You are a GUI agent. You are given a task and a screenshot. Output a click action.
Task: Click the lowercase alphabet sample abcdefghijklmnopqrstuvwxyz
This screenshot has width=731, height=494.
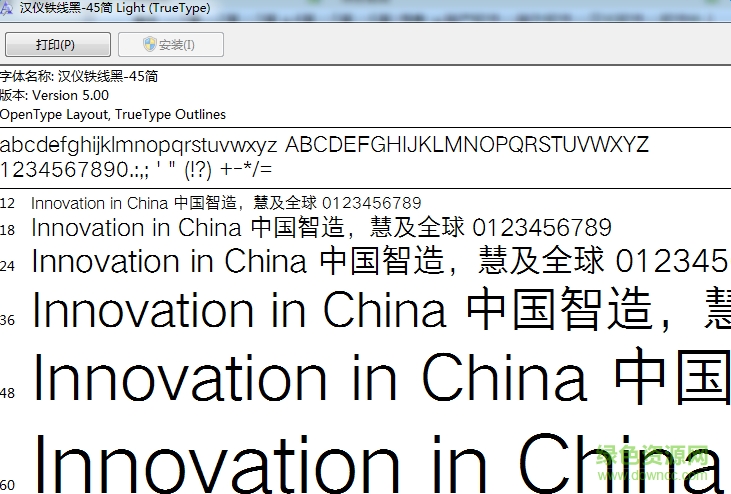tap(138, 145)
